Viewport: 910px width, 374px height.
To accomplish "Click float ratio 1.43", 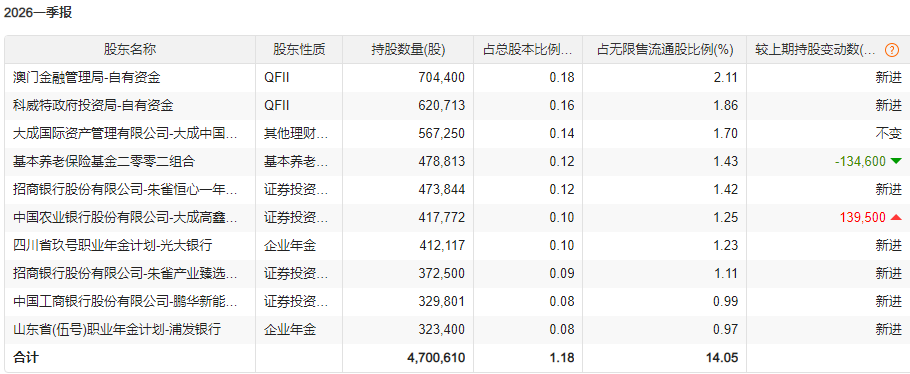I will (726, 161).
